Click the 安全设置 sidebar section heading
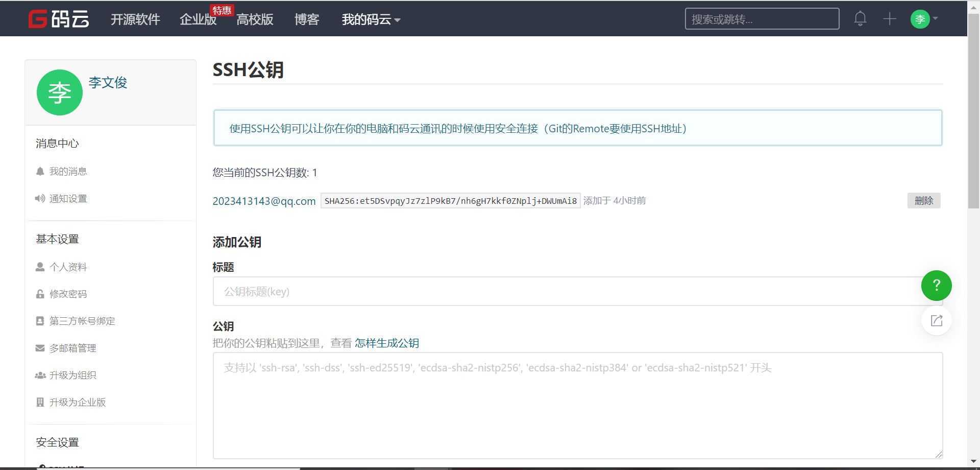 [x=57, y=442]
